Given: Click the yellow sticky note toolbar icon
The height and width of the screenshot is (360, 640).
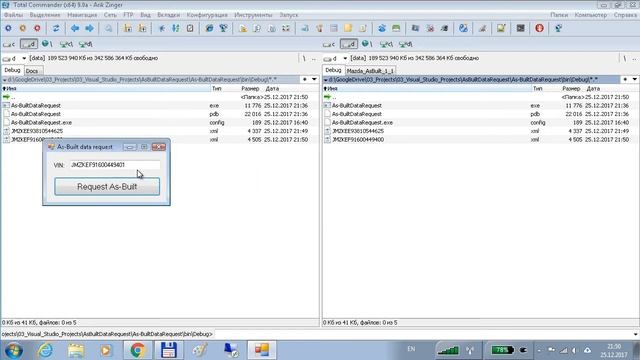Looking at the screenshot, I should 348,28.
